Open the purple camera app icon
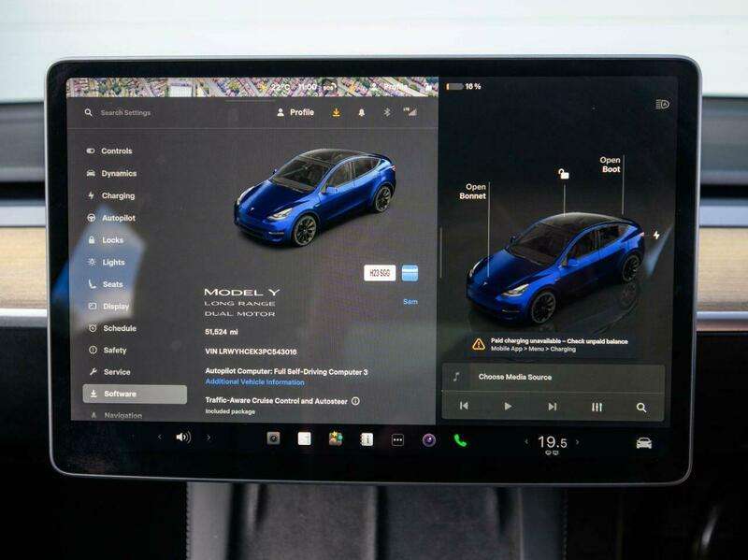Image resolution: width=748 pixels, height=560 pixels. pos(429,439)
